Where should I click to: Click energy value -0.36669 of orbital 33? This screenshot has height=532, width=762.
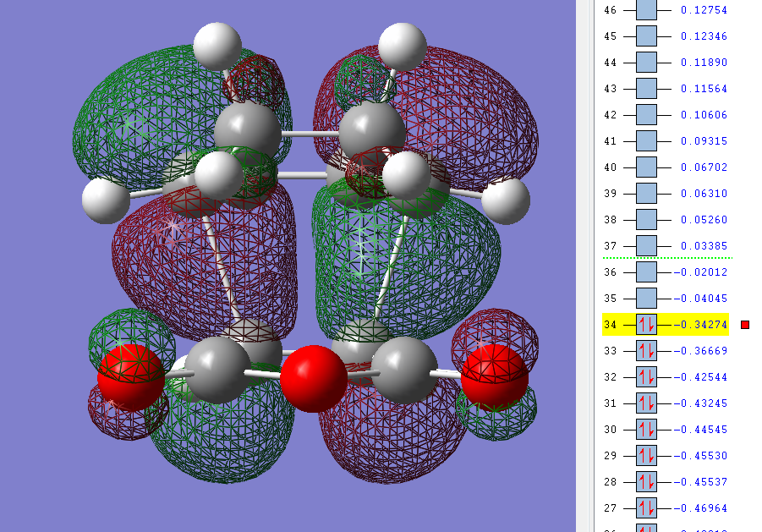point(700,351)
